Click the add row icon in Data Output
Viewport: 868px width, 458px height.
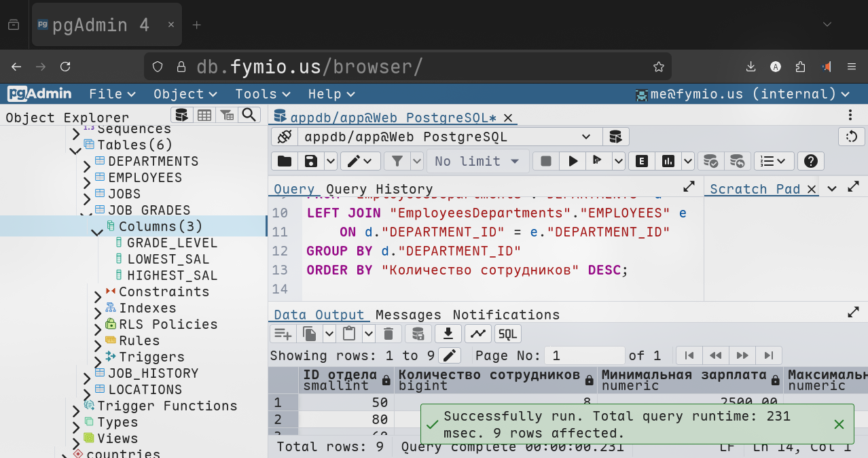click(x=283, y=334)
